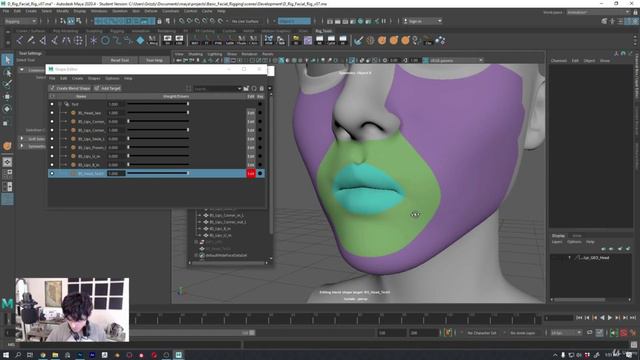Open the Rigging menu set dropdown
This screenshot has width=640, height=360.
coord(20,21)
